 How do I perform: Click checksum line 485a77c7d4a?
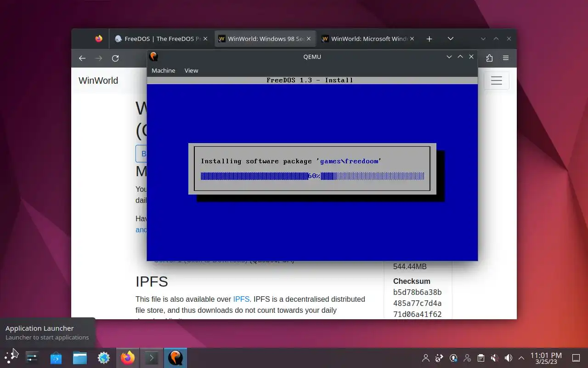point(417,303)
